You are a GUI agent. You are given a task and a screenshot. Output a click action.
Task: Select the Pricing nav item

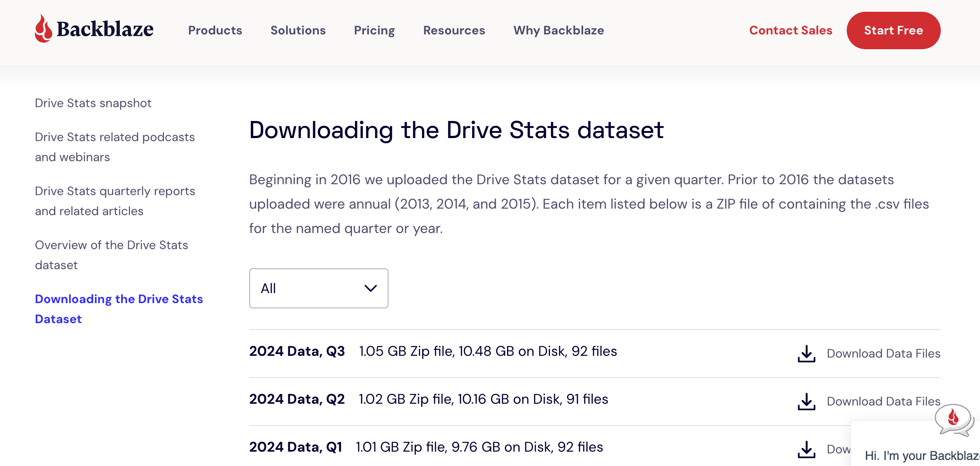(374, 30)
